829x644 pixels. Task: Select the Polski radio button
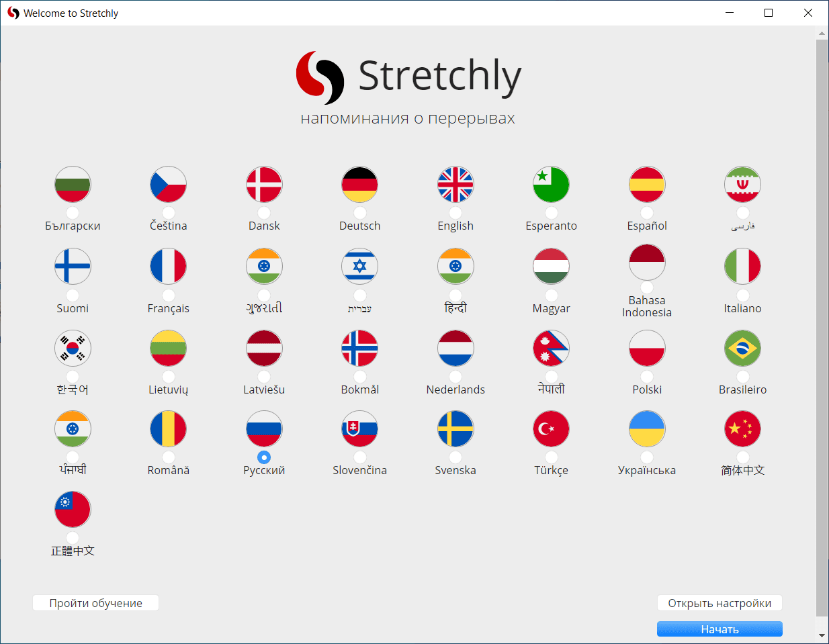click(647, 376)
